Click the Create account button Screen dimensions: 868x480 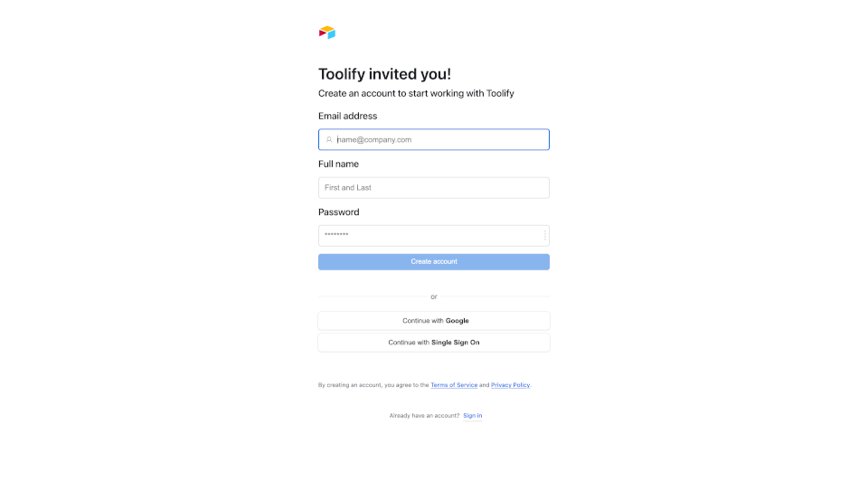pyautogui.click(x=433, y=262)
